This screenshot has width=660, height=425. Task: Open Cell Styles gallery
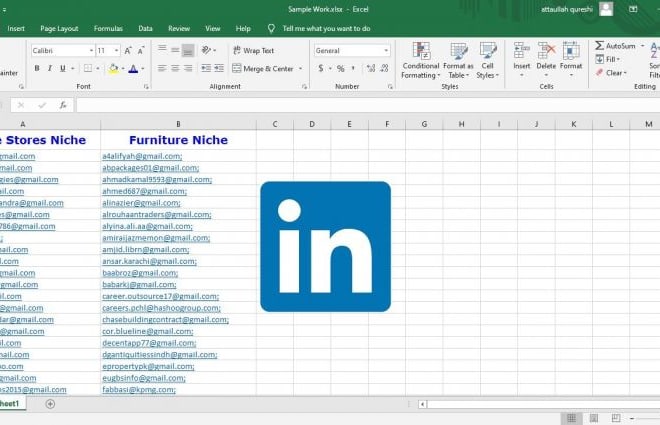coord(487,61)
